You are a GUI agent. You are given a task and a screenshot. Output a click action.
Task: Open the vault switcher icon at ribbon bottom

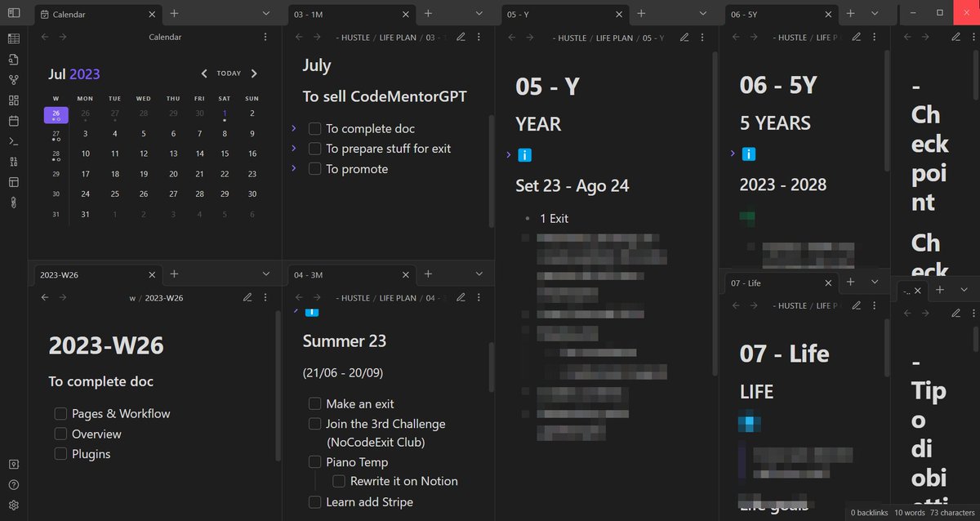[x=14, y=464]
